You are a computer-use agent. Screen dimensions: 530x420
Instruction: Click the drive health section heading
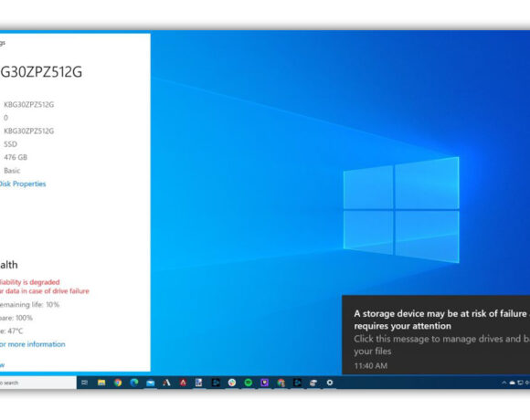click(x=9, y=265)
